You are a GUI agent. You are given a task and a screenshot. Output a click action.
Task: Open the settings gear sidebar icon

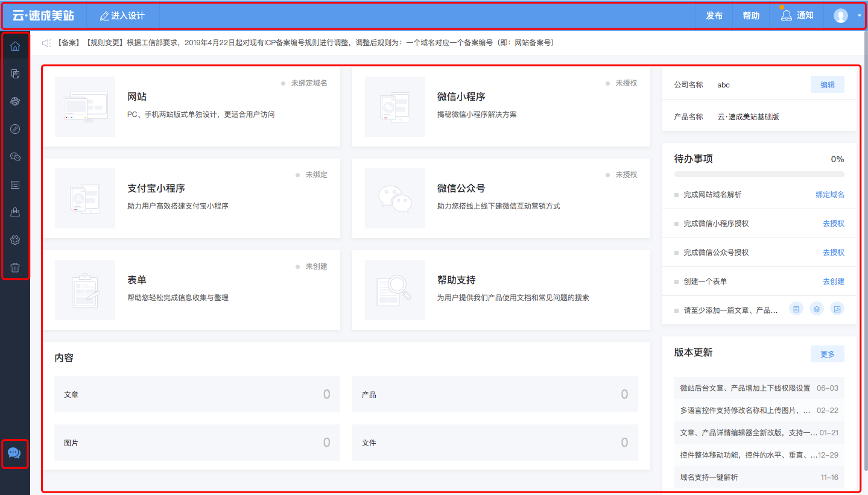(15, 240)
